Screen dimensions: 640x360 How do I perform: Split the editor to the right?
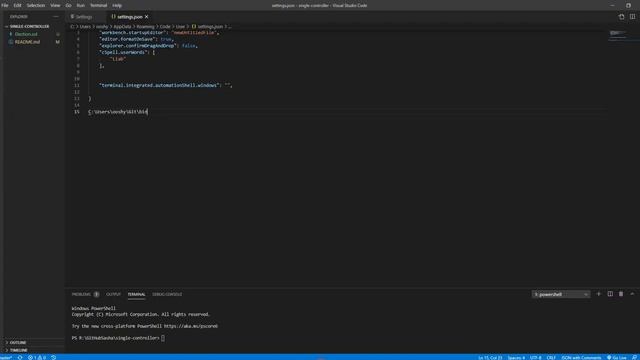pos(632,17)
